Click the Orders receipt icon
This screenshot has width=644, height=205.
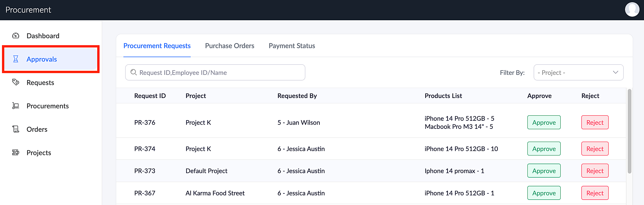(16, 129)
